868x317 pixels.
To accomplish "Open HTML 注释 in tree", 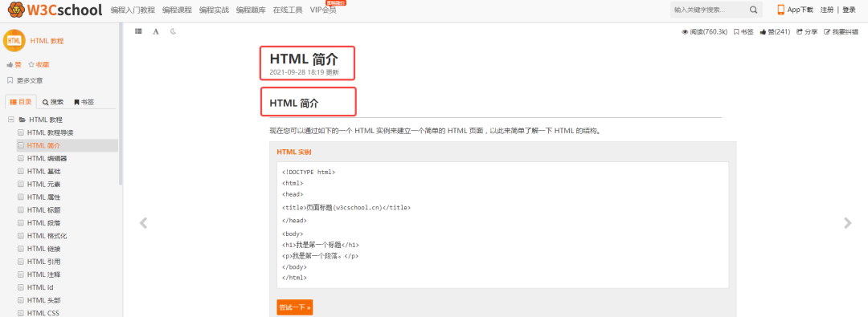I will click(x=43, y=274).
